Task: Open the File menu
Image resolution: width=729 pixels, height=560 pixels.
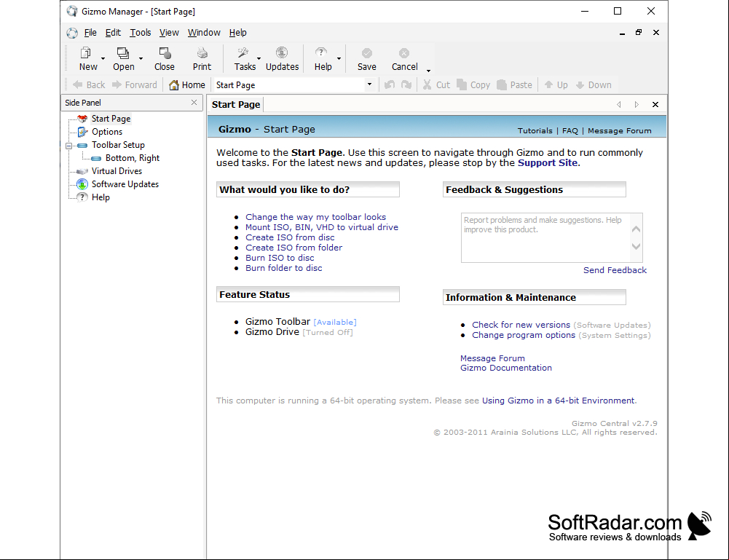Action: (90, 33)
